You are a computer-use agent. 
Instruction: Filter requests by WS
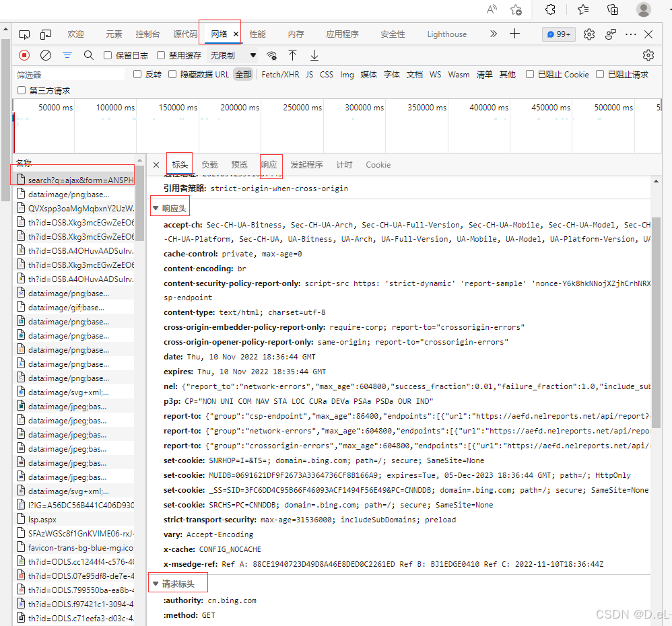point(436,75)
